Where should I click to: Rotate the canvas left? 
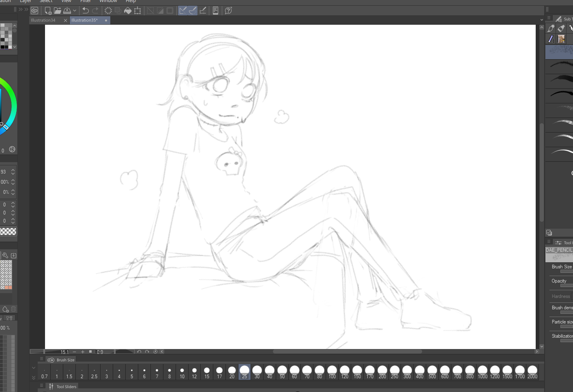coord(139,352)
